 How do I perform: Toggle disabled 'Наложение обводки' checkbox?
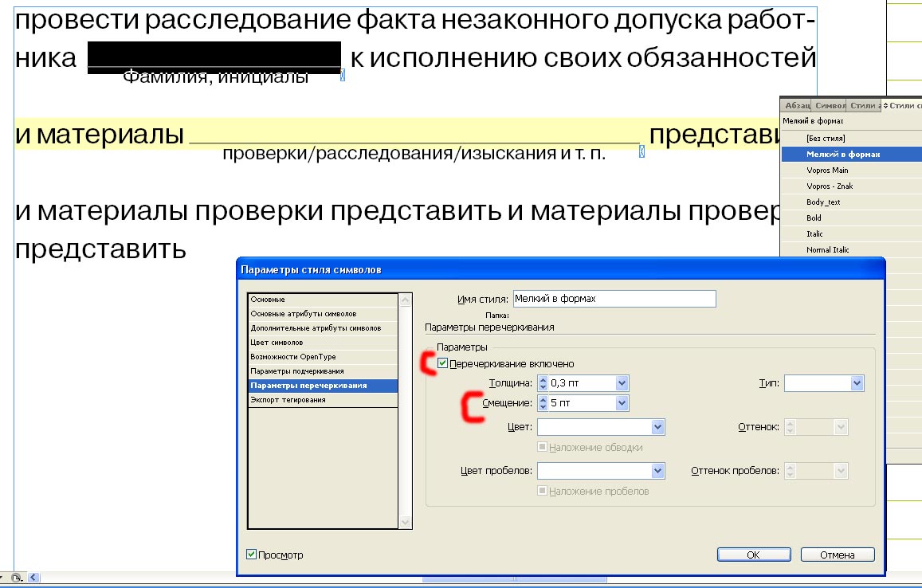point(542,447)
